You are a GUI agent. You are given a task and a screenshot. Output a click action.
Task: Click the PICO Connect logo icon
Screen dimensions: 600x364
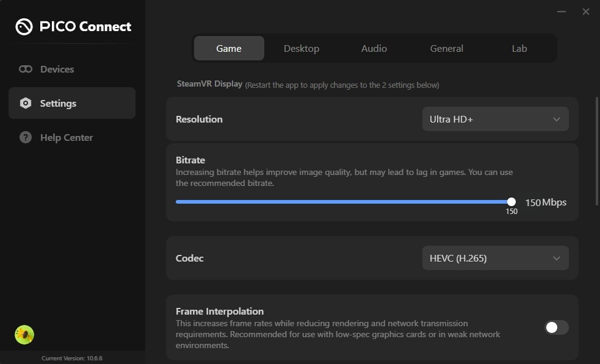[24, 27]
